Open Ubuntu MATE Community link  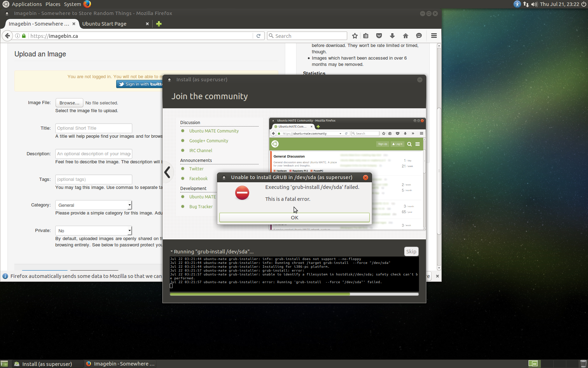pos(214,131)
